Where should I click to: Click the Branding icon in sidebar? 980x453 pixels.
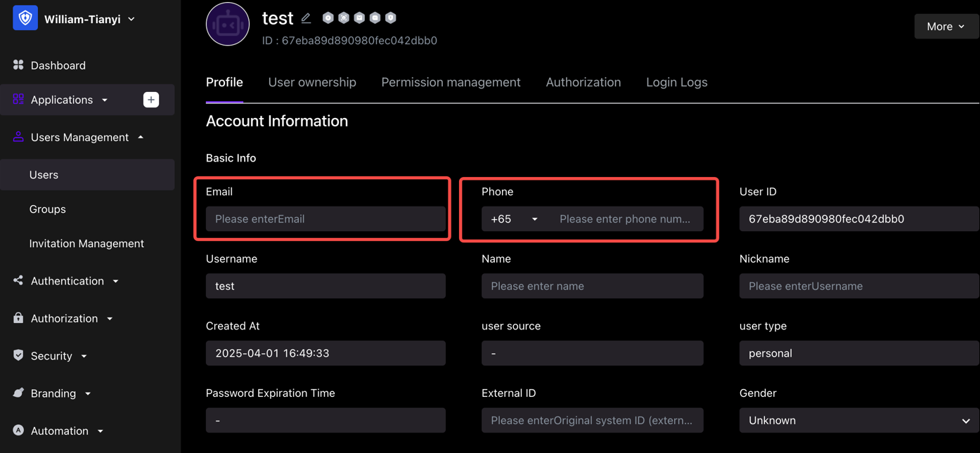(x=18, y=393)
